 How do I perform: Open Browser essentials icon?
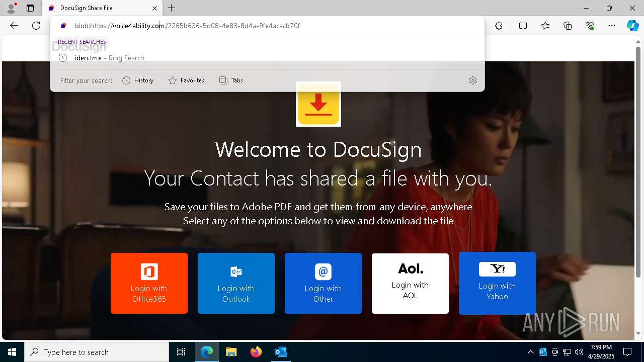click(590, 26)
